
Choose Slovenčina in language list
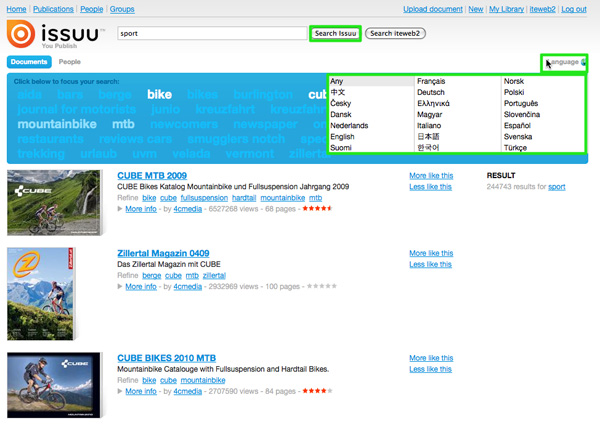point(522,114)
